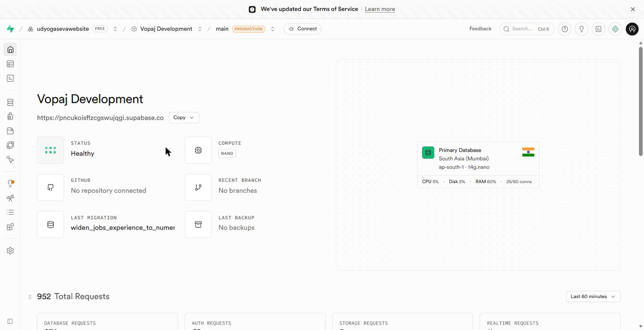Open the inline SQL editor header icon
This screenshot has width=644, height=330.
point(598,29)
